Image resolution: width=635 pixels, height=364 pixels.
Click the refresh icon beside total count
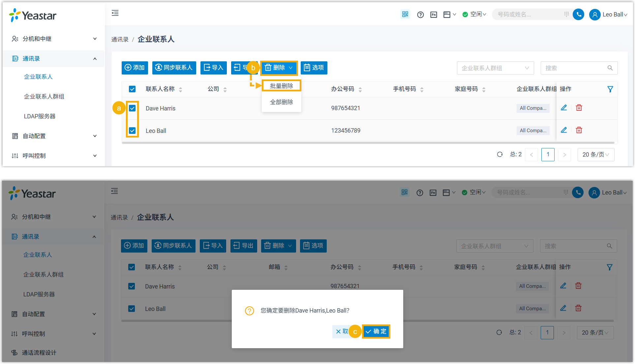pyautogui.click(x=500, y=155)
